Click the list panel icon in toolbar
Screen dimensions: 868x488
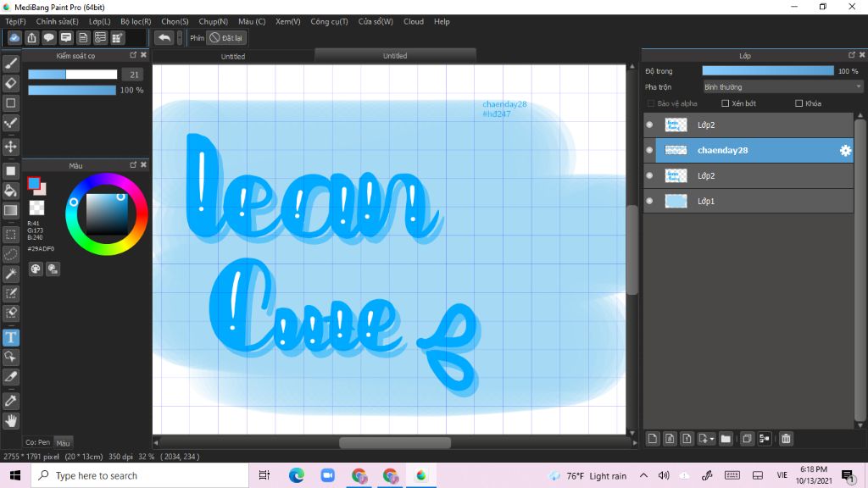point(100,37)
